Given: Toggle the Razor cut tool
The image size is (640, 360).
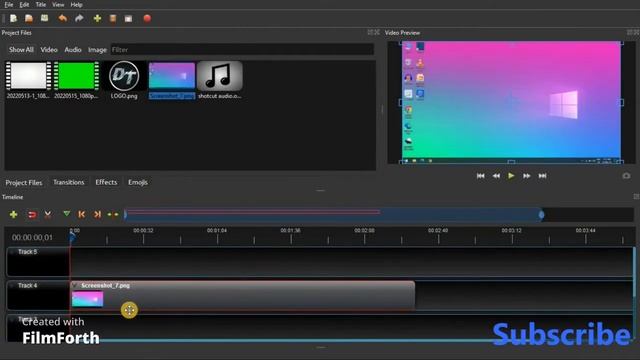Looking at the screenshot, I should (x=48, y=214).
